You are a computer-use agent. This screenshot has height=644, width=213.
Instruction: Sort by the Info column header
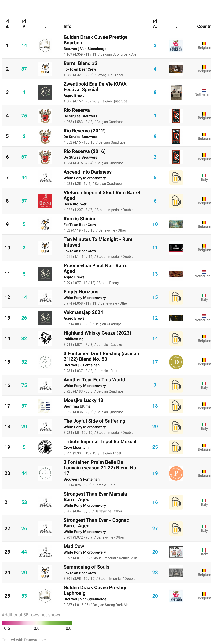(68, 27)
